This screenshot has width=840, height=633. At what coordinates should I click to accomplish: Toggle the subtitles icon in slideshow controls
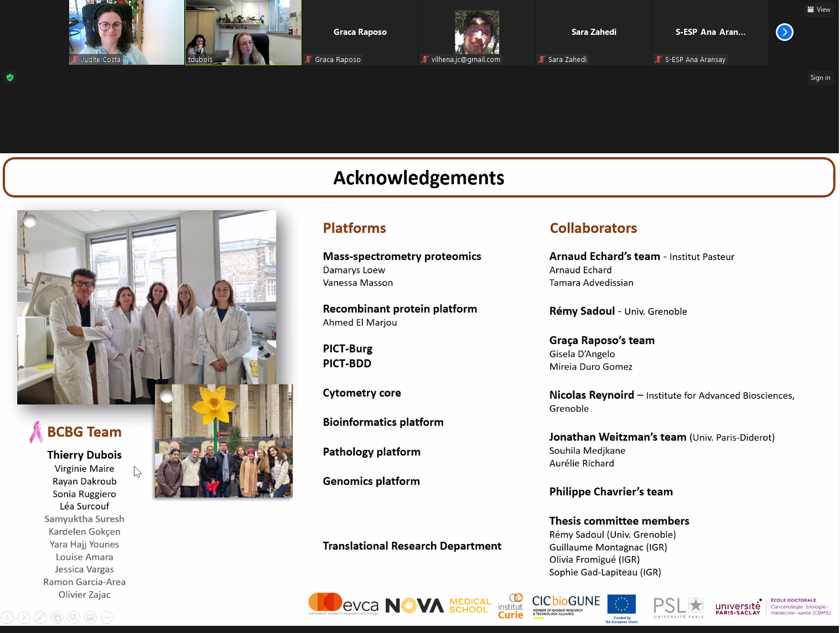click(x=90, y=618)
